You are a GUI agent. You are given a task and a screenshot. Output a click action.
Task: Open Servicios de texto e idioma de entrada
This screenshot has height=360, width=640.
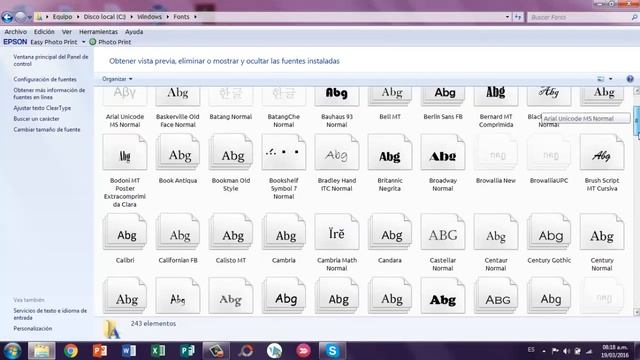50,314
